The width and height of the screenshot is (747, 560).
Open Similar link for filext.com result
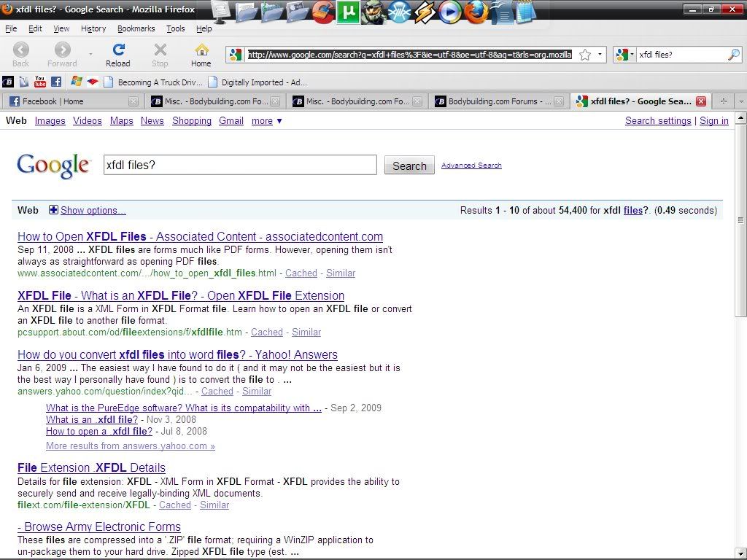point(214,505)
